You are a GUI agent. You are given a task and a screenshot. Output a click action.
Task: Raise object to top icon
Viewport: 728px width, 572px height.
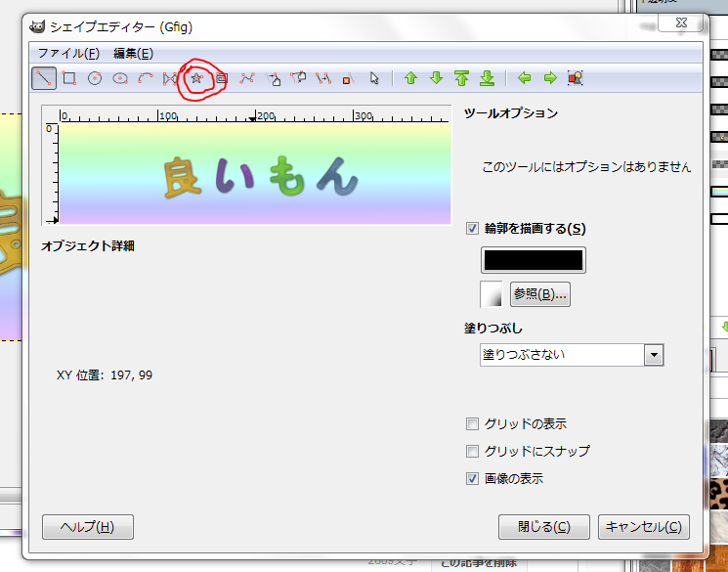point(461,78)
